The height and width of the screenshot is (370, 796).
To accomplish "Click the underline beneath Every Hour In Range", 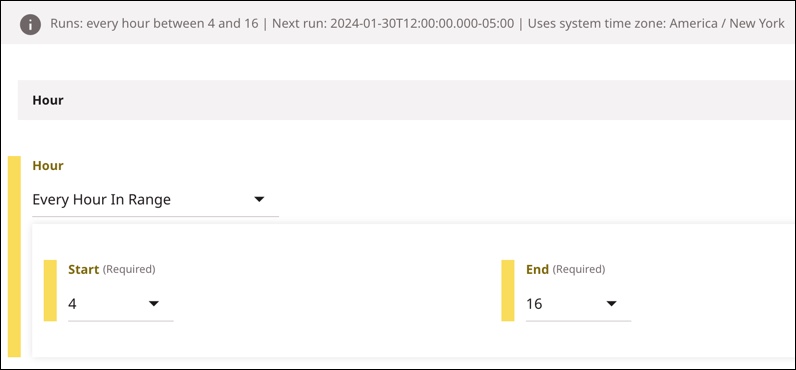I will coord(155,216).
